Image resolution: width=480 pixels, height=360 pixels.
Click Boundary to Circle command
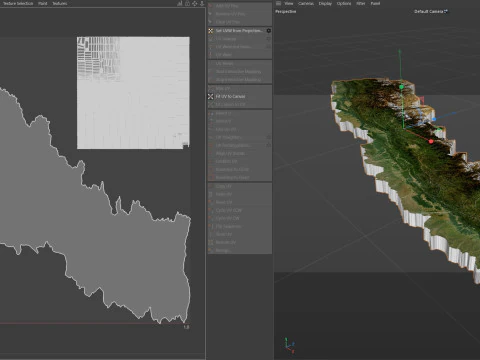(240, 169)
